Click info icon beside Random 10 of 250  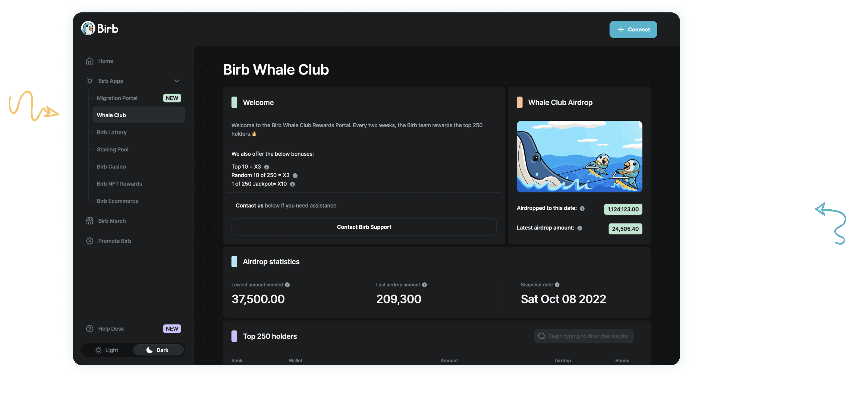pos(295,176)
